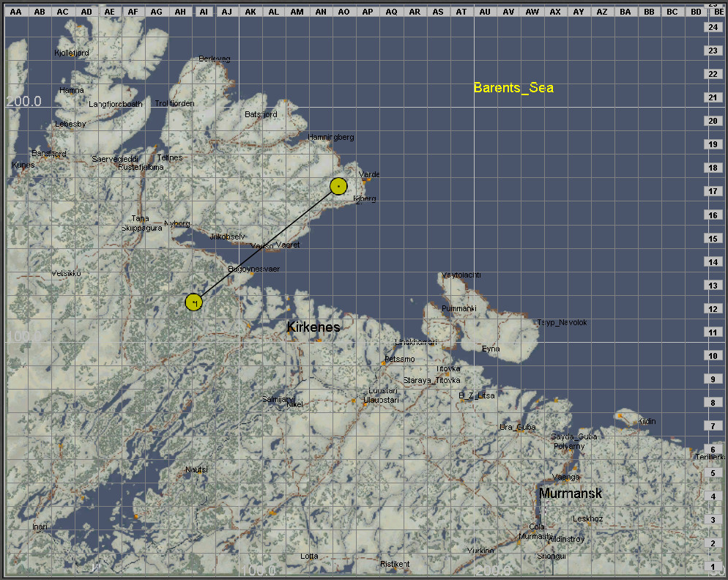The width and height of the screenshot is (728, 580).
Task: Click the Hamningberg town label
Action: (331, 137)
